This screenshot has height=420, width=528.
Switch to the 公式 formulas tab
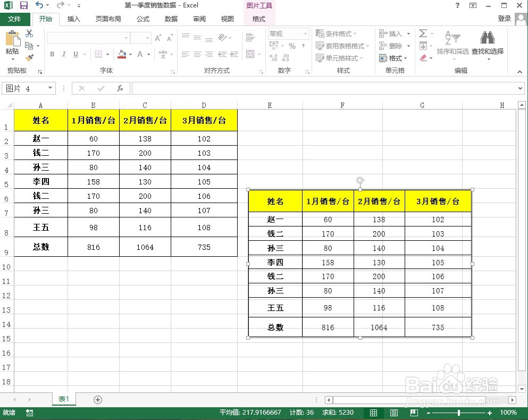click(x=143, y=19)
